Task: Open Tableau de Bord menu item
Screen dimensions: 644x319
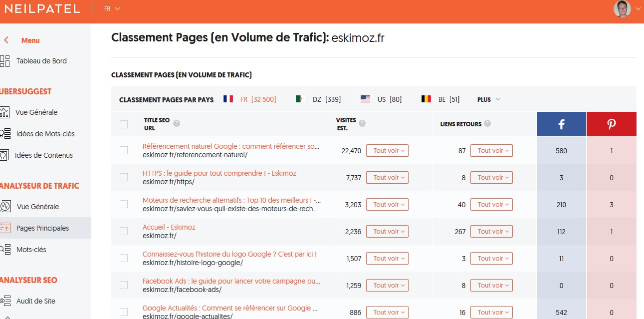Action: click(41, 61)
